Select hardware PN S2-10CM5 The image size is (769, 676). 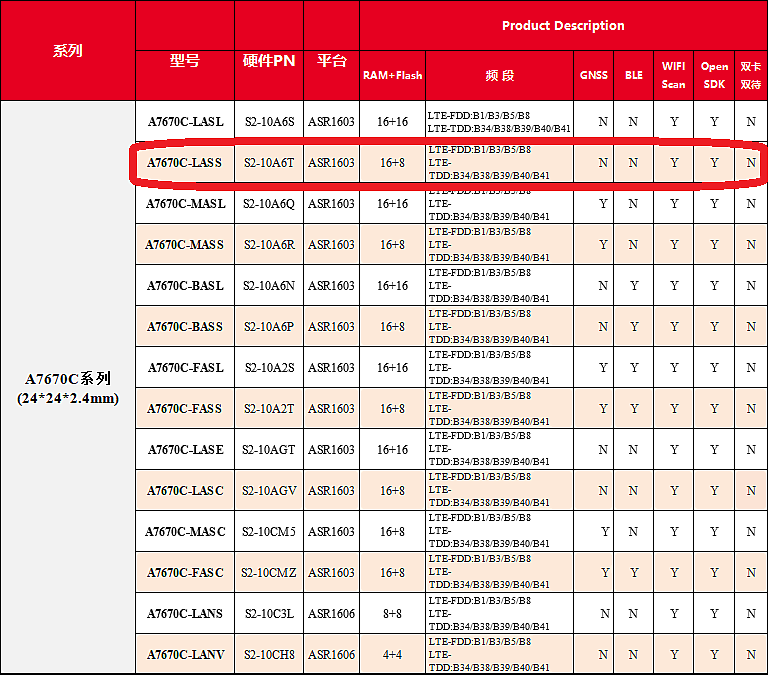point(269,531)
